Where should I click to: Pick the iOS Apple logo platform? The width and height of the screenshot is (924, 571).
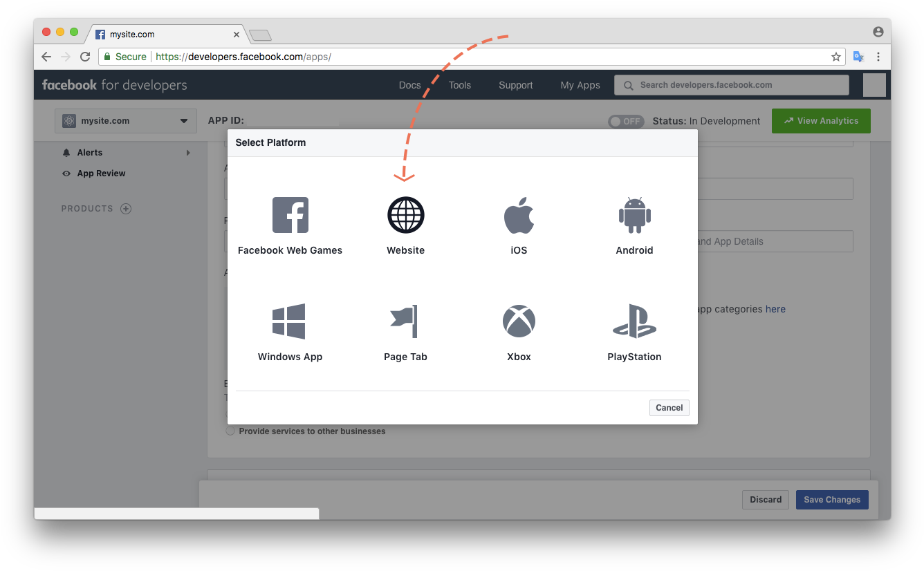[519, 215]
